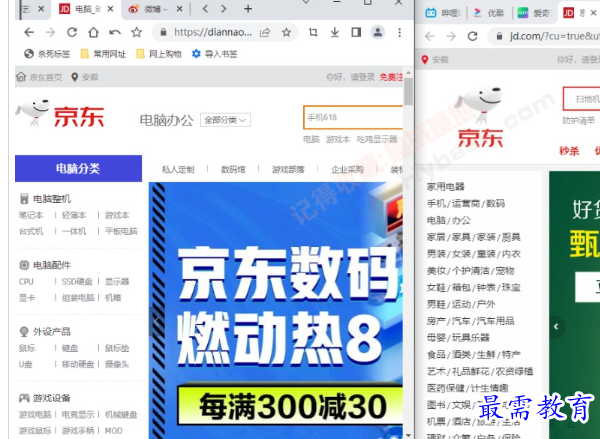Screen dimensions: 600x439
Task: Click the 移动硬盘 category link
Action: click(x=78, y=364)
